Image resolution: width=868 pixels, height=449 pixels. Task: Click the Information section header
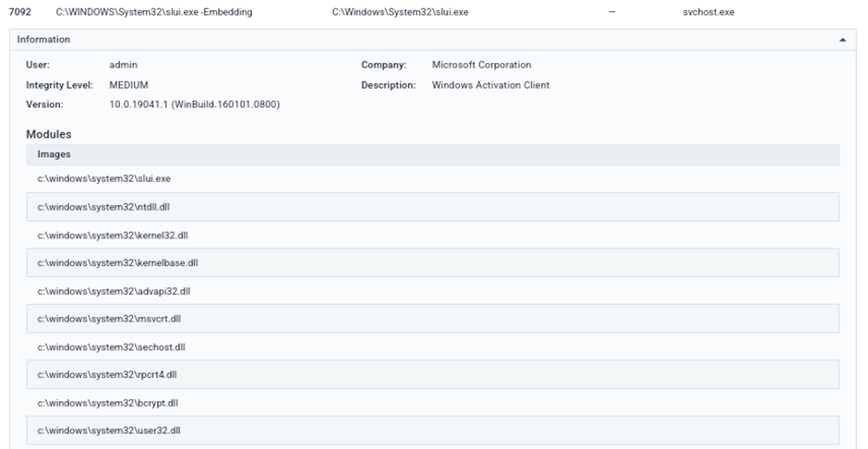(43, 40)
